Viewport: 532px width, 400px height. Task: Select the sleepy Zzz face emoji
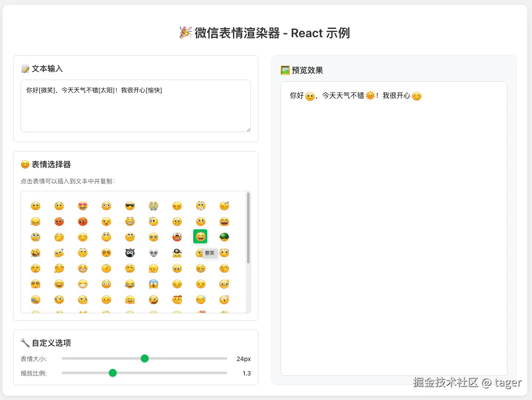[224, 206]
